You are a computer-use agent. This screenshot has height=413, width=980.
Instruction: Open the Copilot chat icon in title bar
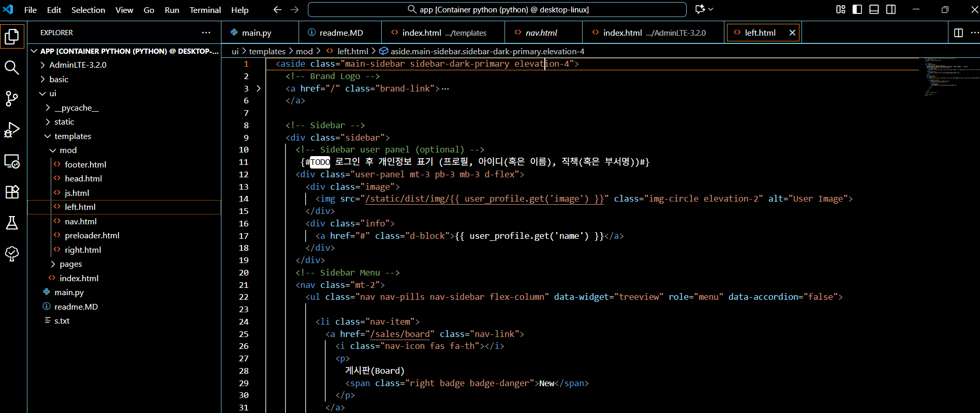[700, 9]
